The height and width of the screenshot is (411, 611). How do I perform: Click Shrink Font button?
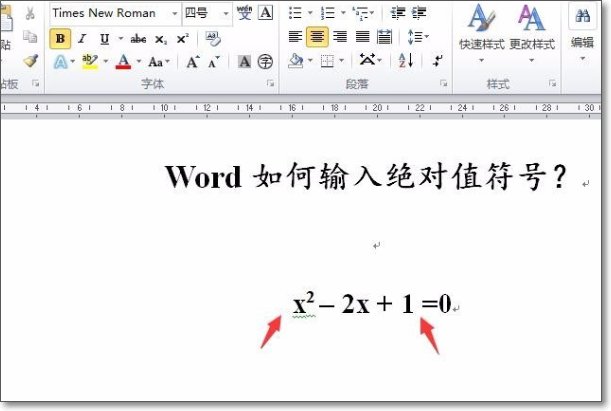pos(214,62)
